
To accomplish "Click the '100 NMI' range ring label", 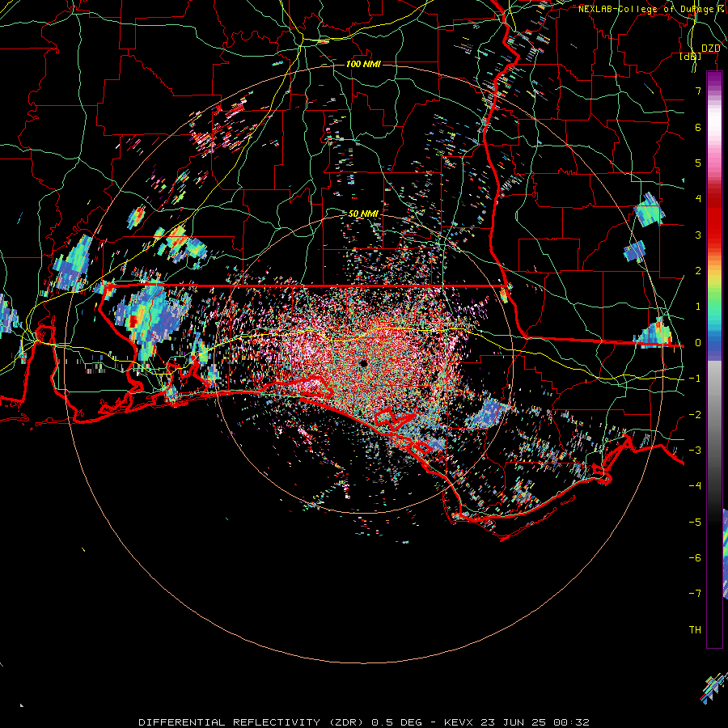I will click(x=363, y=64).
